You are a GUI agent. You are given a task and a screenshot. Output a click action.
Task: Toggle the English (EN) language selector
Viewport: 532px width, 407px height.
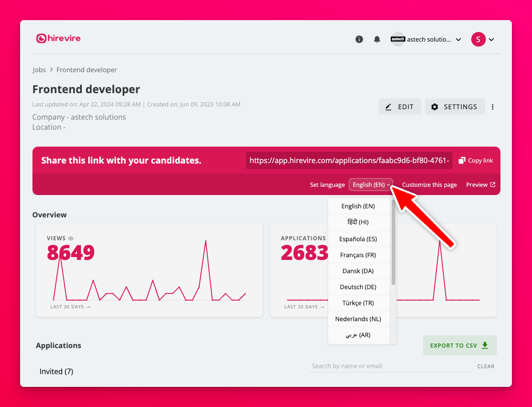[x=371, y=185]
